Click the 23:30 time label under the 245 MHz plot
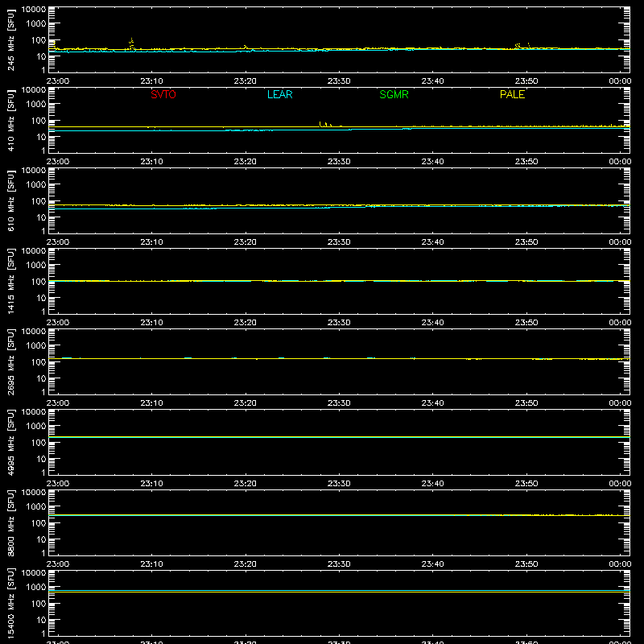 click(339, 81)
